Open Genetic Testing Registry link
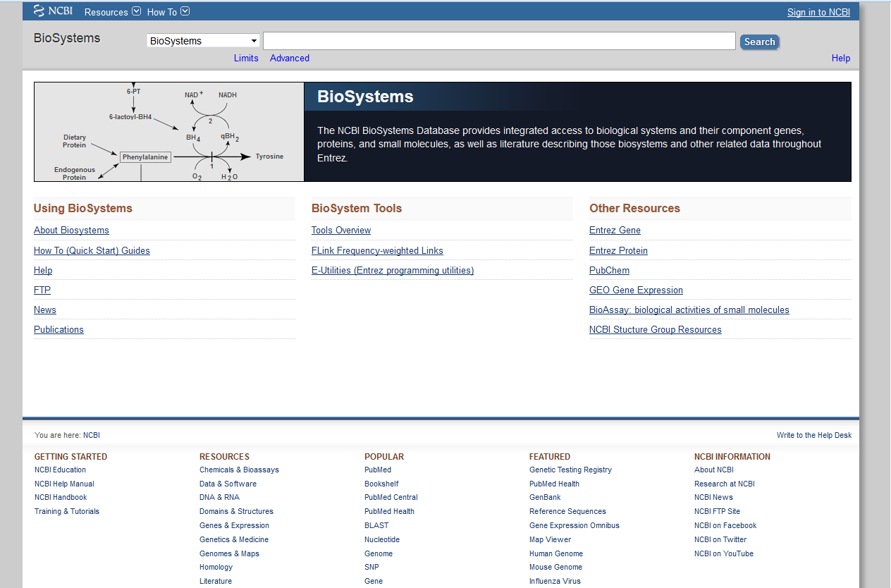The width and height of the screenshot is (891, 588). click(x=570, y=470)
